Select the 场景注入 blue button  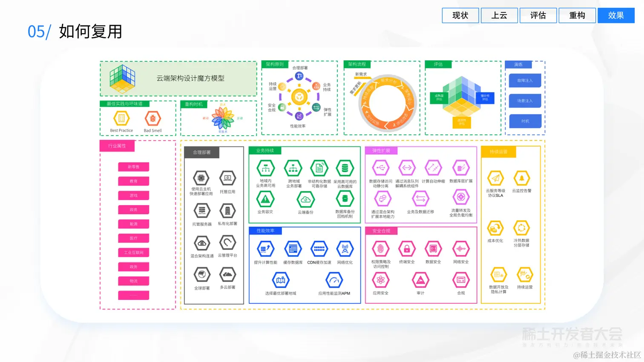click(x=525, y=101)
